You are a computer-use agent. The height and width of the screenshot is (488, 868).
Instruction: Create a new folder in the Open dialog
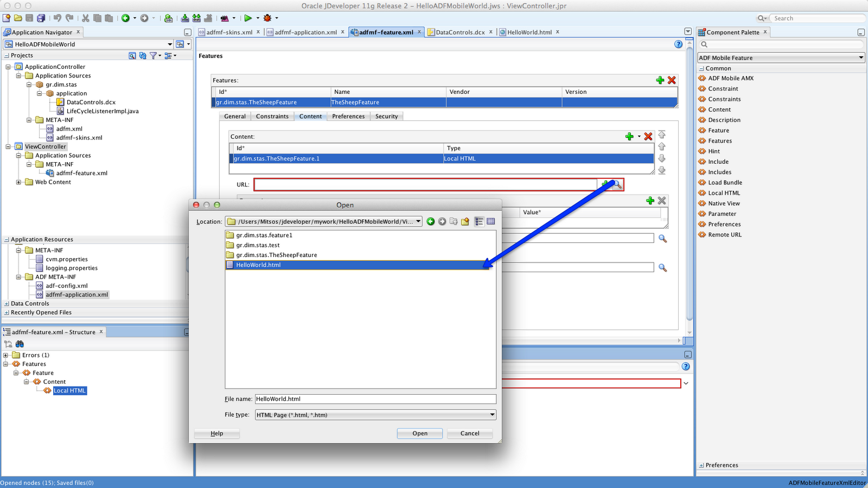(465, 221)
